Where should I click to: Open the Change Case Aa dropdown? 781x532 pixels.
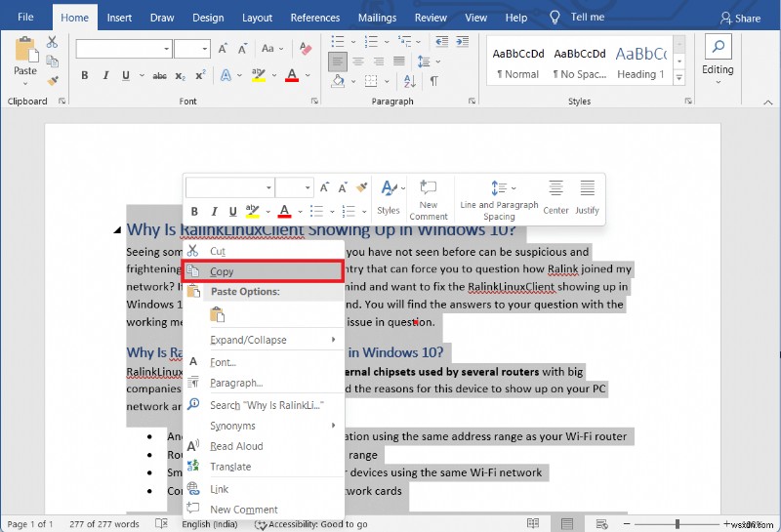272,48
